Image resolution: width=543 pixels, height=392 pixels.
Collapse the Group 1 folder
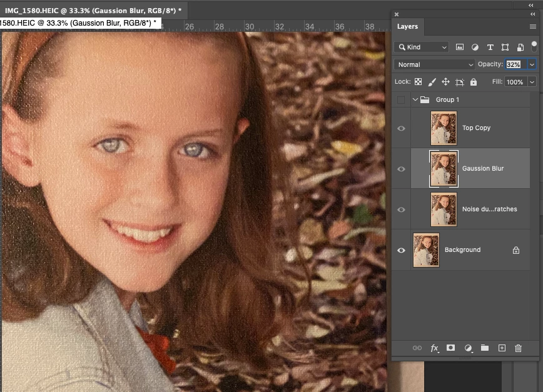415,99
